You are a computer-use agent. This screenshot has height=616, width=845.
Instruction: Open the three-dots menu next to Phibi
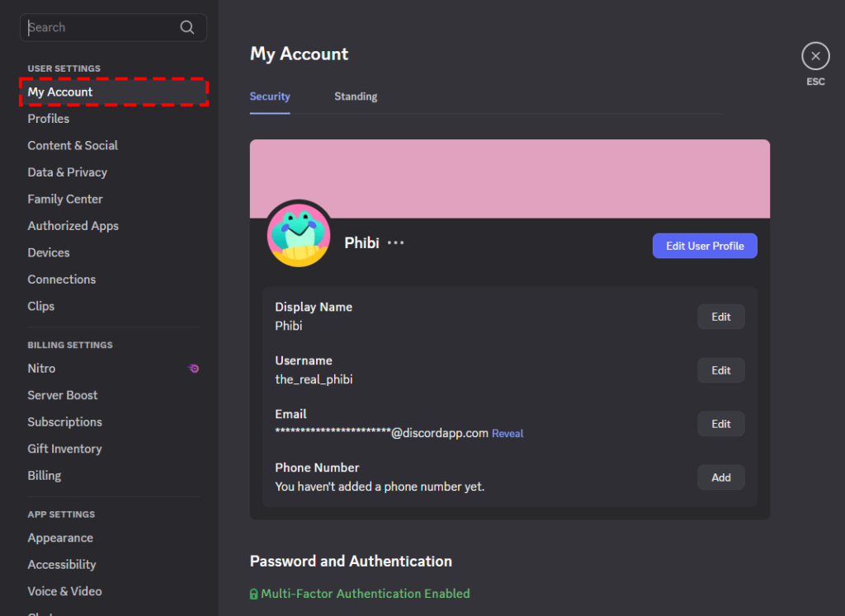click(396, 243)
